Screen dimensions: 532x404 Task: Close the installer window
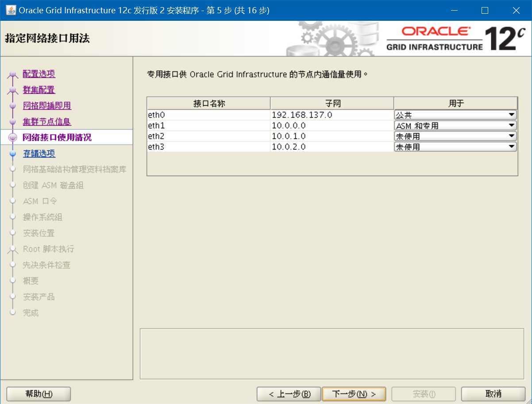516,10
